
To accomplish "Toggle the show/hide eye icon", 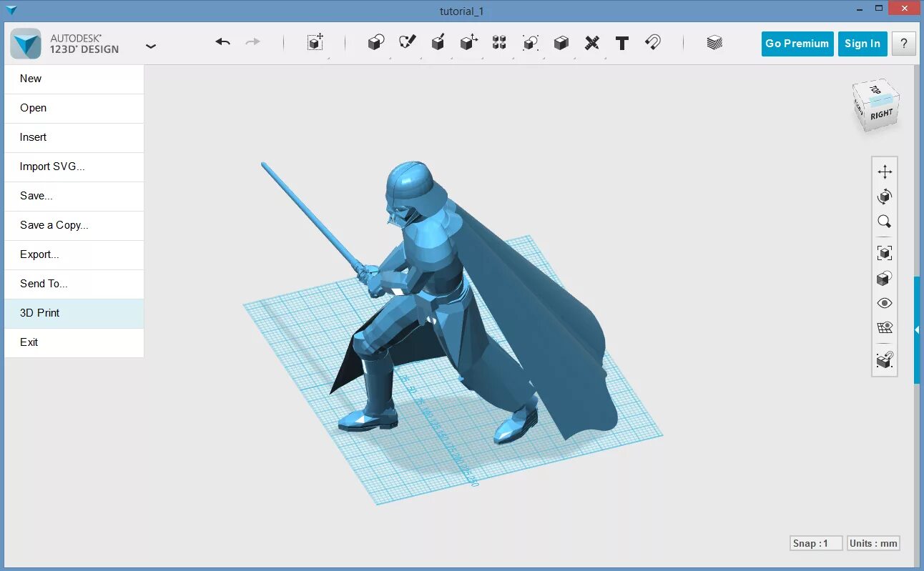I will pyautogui.click(x=885, y=303).
